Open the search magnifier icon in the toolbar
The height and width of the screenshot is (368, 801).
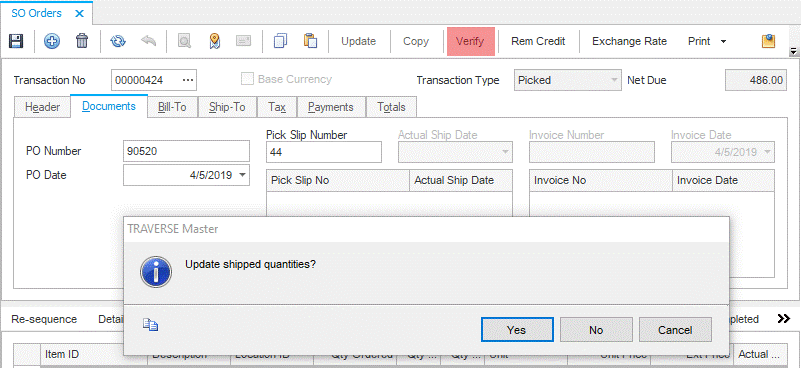tap(184, 41)
